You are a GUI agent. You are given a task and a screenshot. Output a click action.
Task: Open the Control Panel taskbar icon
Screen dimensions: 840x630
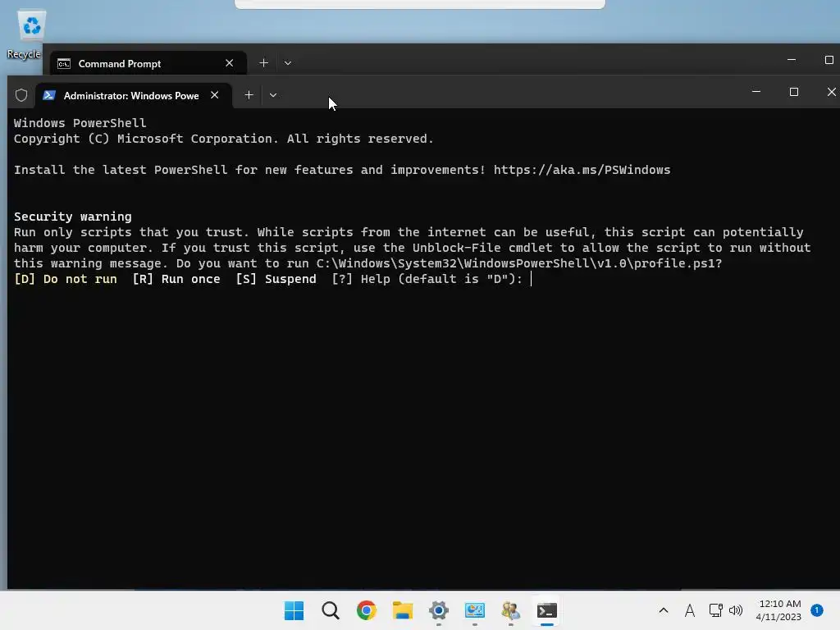point(475,610)
